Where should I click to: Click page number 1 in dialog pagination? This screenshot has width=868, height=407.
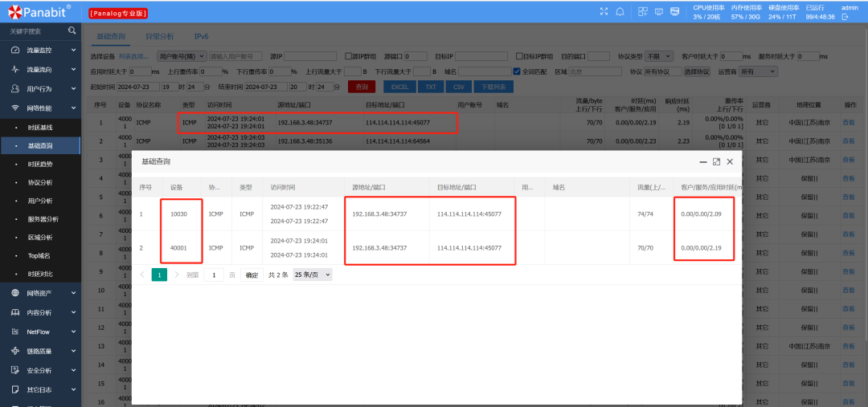[159, 275]
